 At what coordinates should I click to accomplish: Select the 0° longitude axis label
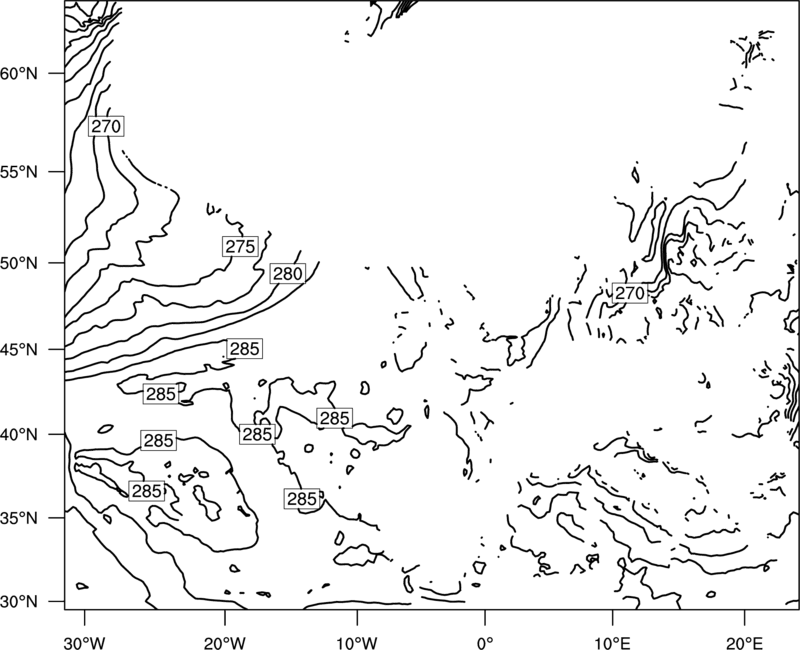484,643
